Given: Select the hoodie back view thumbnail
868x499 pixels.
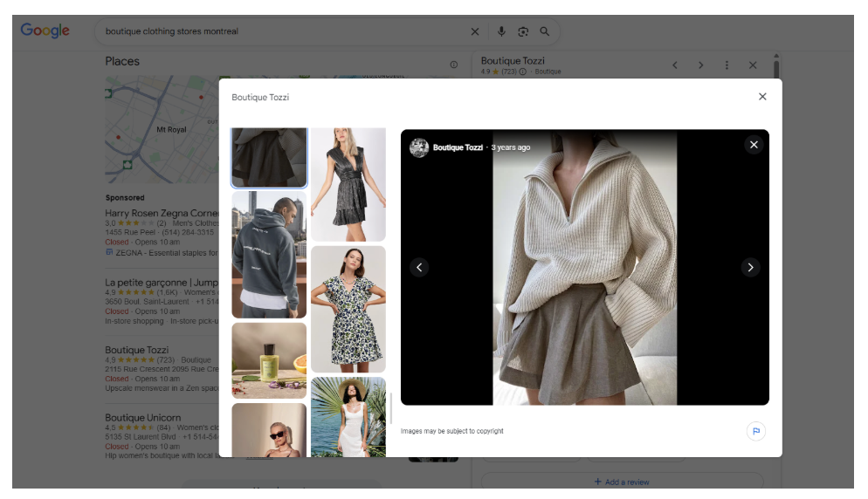Looking at the screenshot, I should pos(269,255).
